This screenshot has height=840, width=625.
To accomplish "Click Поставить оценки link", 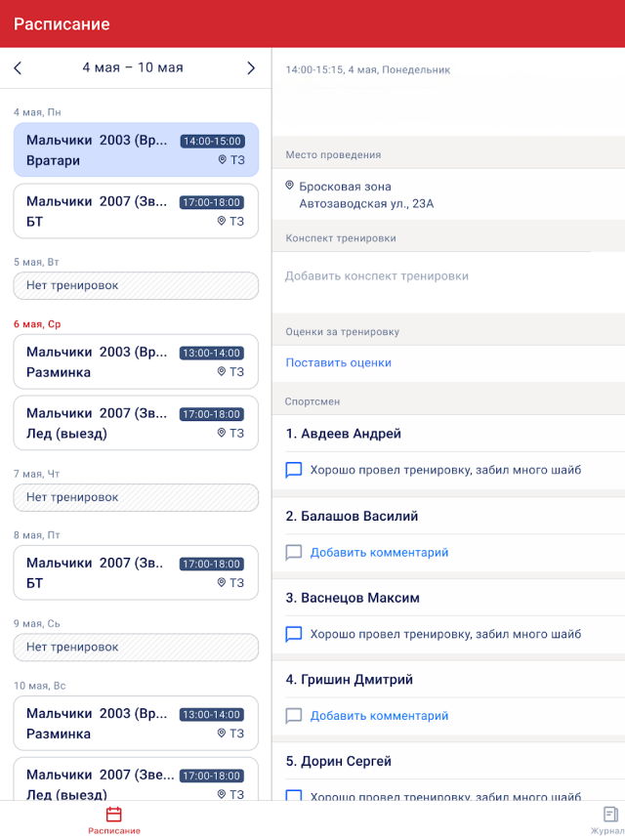I will click(x=339, y=362).
